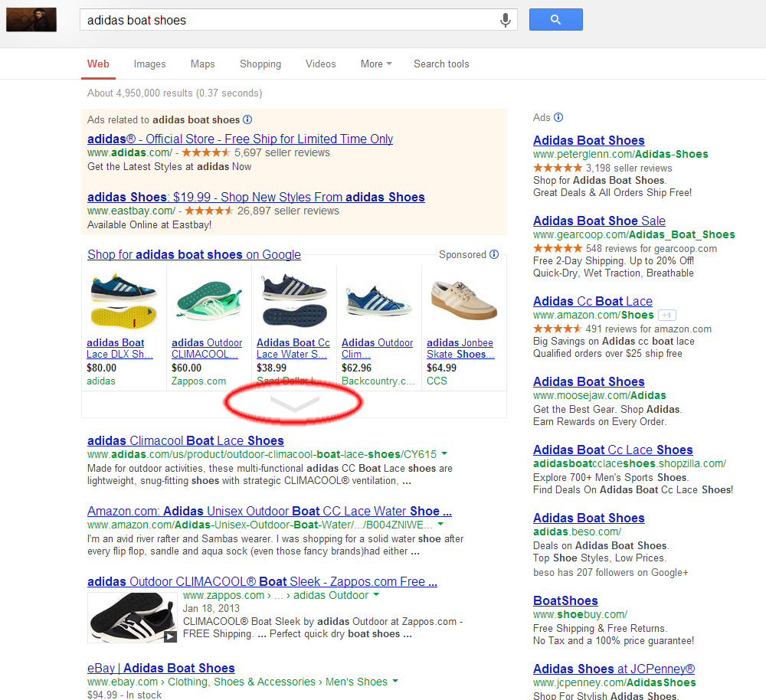Click the Google doodle logo
766x700 pixels.
(31, 19)
